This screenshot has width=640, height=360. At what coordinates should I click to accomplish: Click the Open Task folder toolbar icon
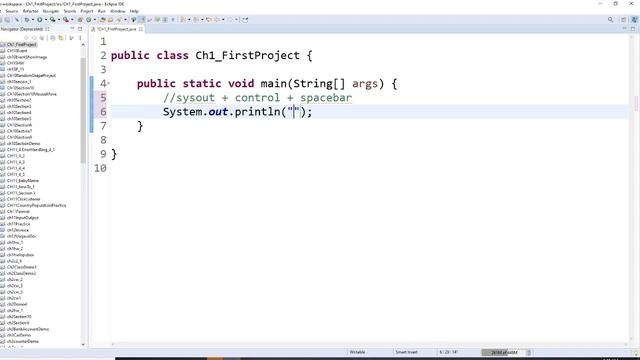pos(110,20)
